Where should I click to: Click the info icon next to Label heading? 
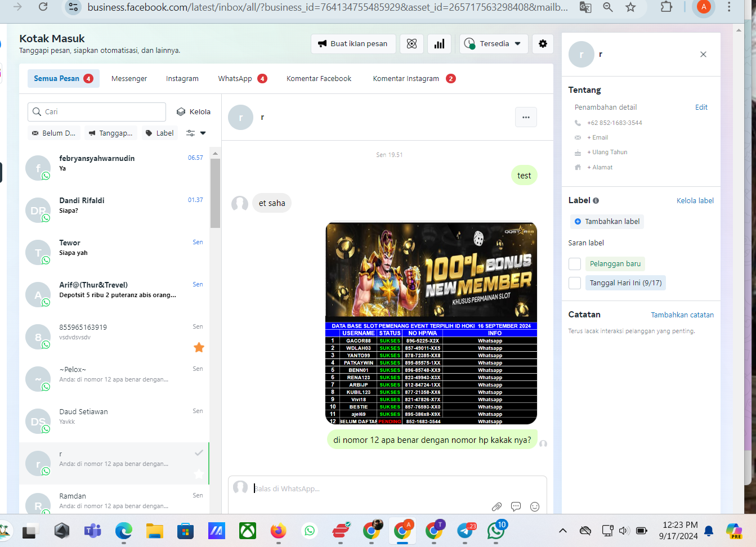tap(596, 201)
